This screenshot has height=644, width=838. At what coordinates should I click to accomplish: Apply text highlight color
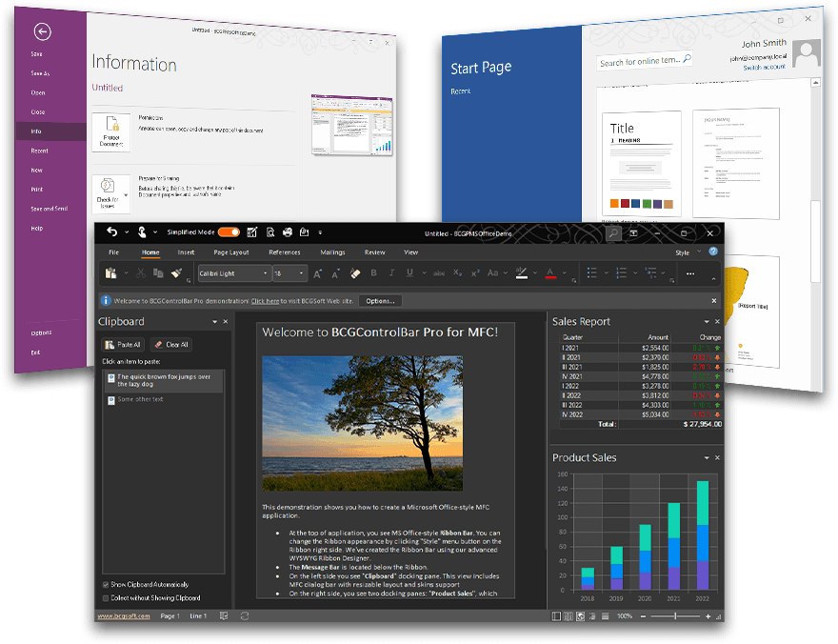coord(522,273)
